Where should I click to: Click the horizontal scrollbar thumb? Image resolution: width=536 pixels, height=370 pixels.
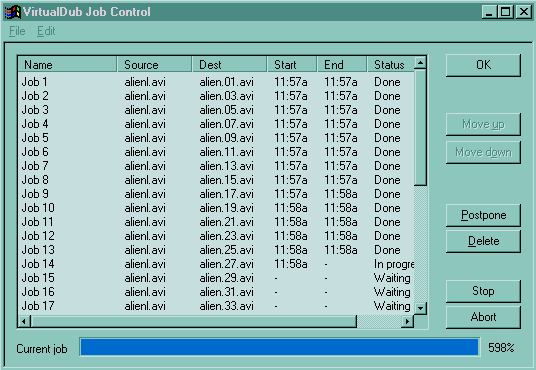point(193,321)
